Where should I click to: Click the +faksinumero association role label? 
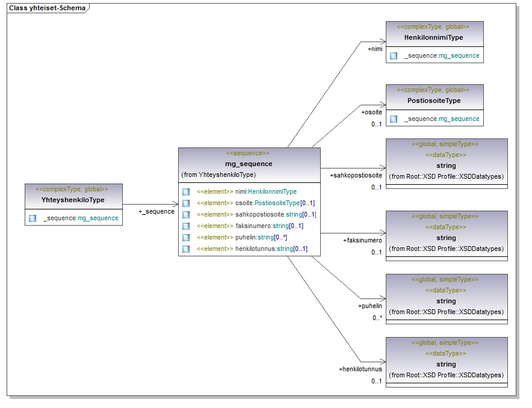coord(362,241)
